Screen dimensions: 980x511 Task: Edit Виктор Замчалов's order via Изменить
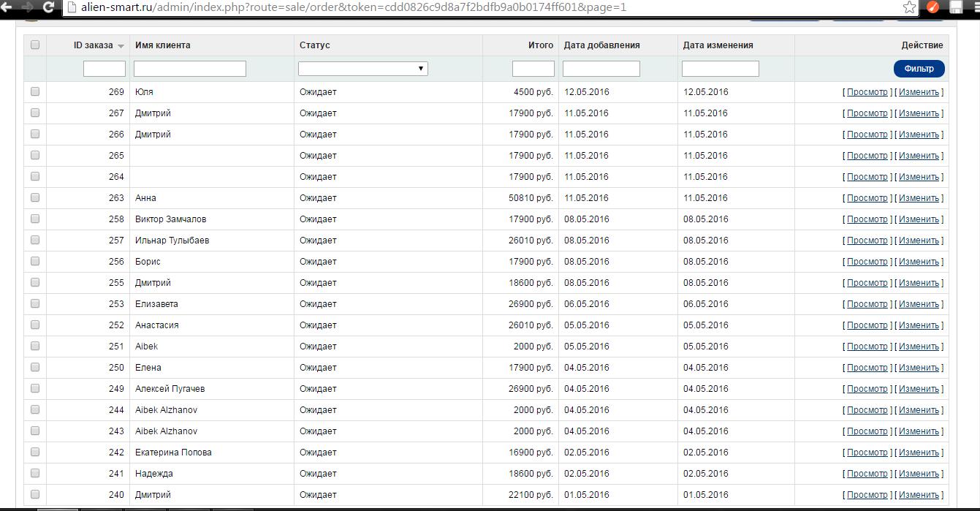(919, 219)
